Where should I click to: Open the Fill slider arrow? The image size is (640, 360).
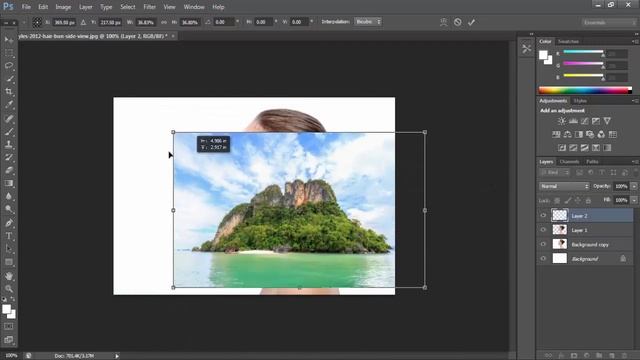pos(634,200)
